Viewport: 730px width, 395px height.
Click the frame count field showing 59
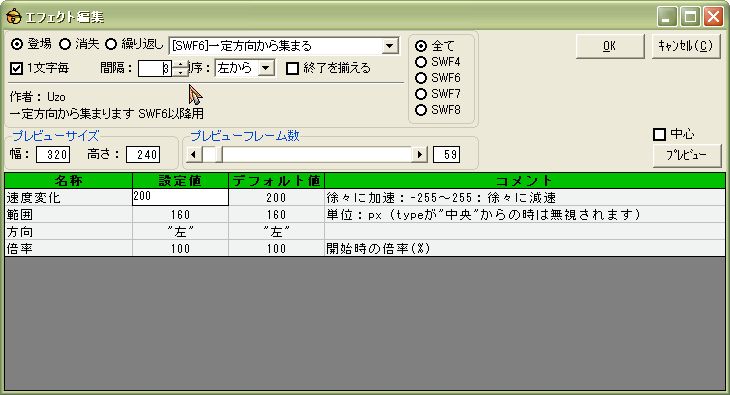(446, 155)
